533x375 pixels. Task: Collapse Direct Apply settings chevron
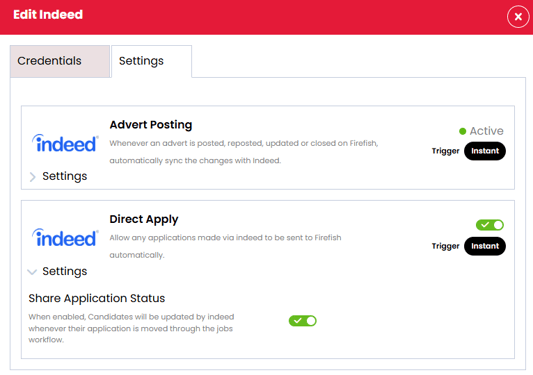tap(32, 272)
